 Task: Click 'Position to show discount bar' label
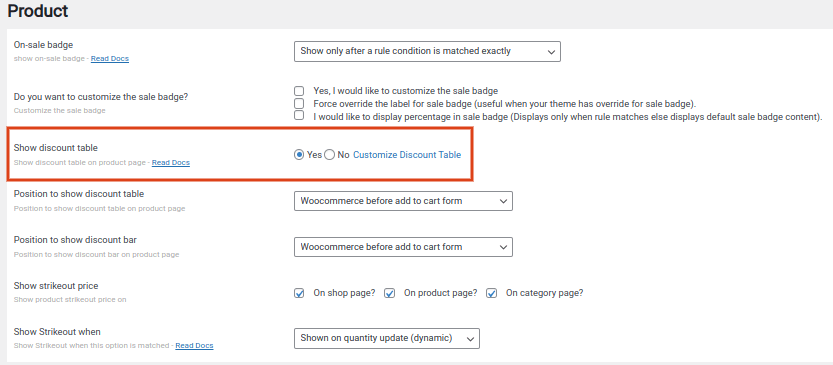click(75, 240)
